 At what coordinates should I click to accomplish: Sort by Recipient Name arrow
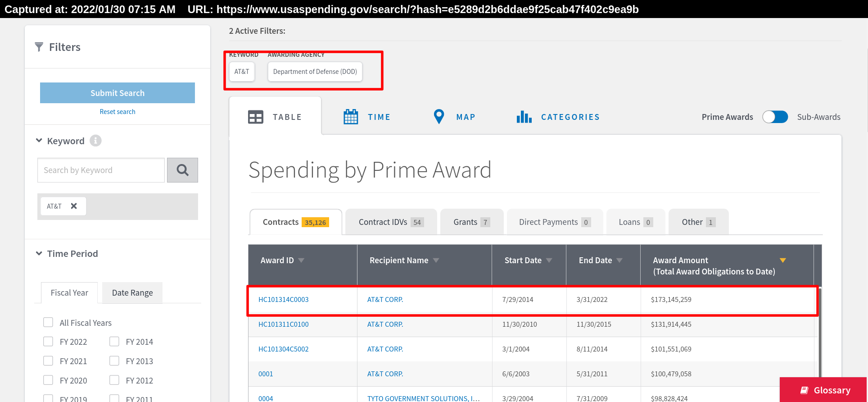click(436, 260)
